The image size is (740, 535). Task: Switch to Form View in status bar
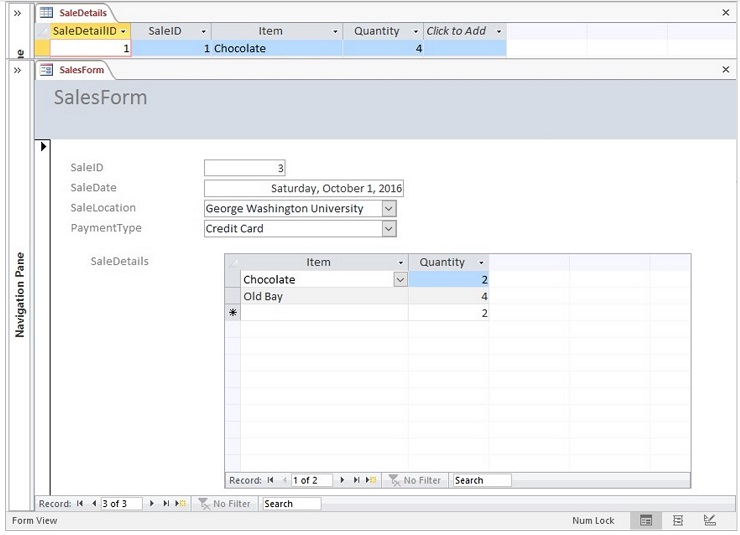[646, 521]
